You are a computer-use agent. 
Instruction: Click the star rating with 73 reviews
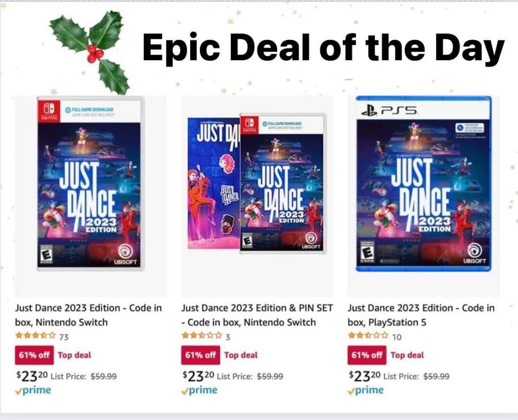pos(35,336)
